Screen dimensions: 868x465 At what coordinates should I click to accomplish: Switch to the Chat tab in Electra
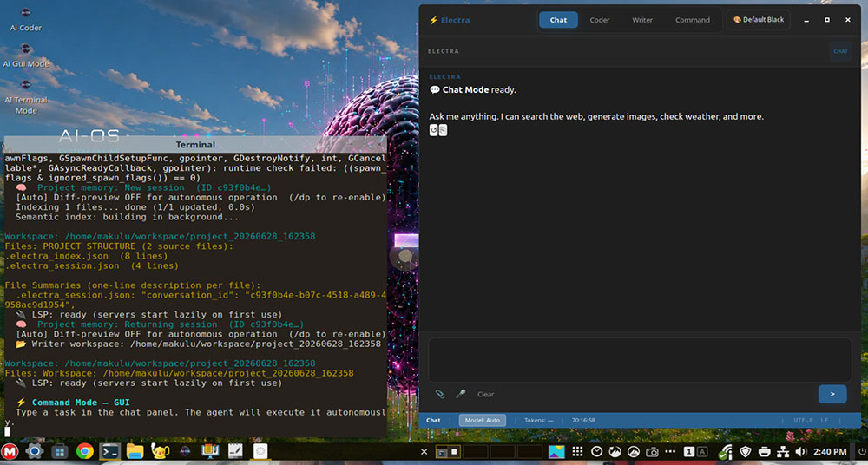(558, 20)
